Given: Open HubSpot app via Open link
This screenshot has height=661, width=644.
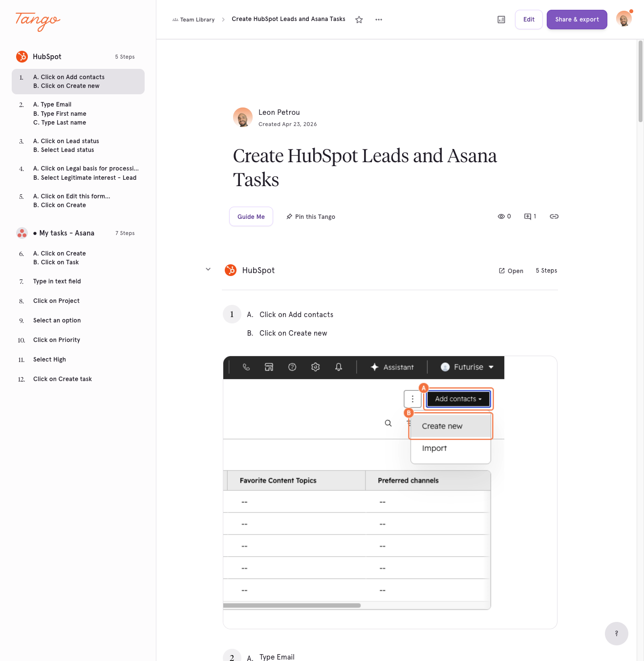Looking at the screenshot, I should [x=511, y=271].
